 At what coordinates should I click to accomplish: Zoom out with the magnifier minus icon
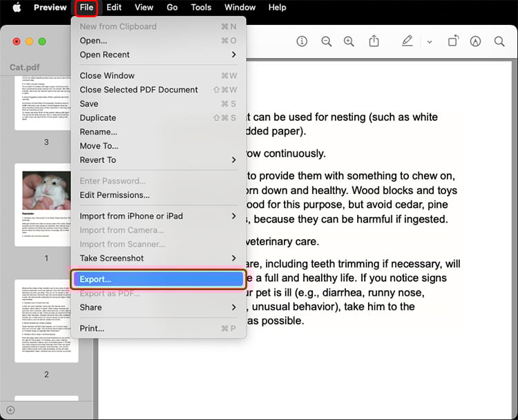[327, 41]
